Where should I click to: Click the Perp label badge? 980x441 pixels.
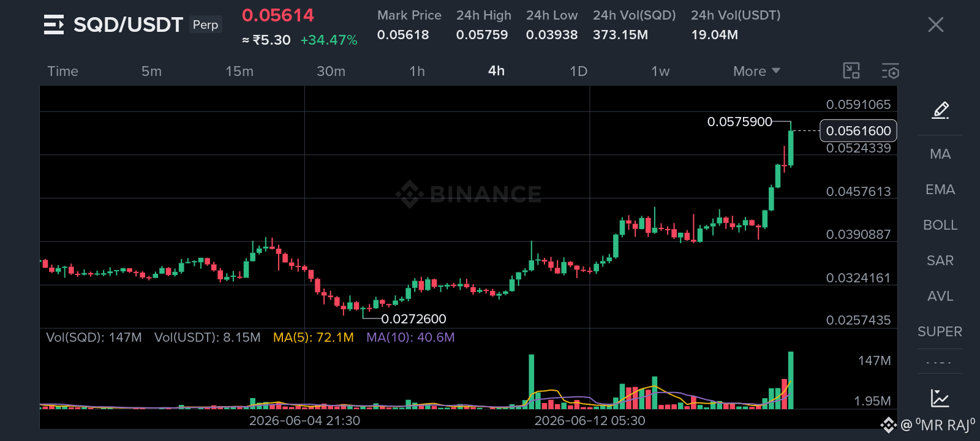coord(205,24)
